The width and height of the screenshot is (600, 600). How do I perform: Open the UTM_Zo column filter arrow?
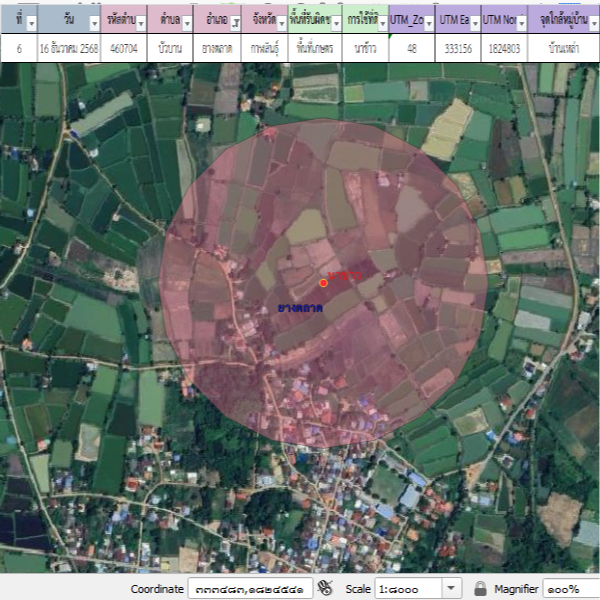[428, 22]
